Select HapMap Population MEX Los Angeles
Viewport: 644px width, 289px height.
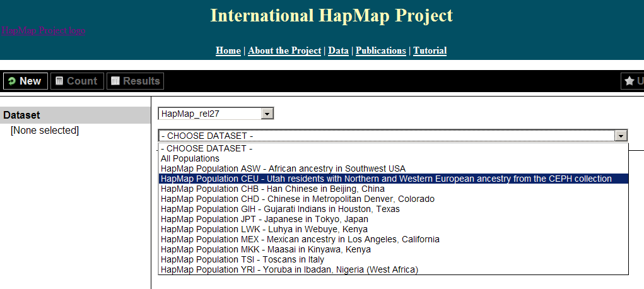pos(393,239)
